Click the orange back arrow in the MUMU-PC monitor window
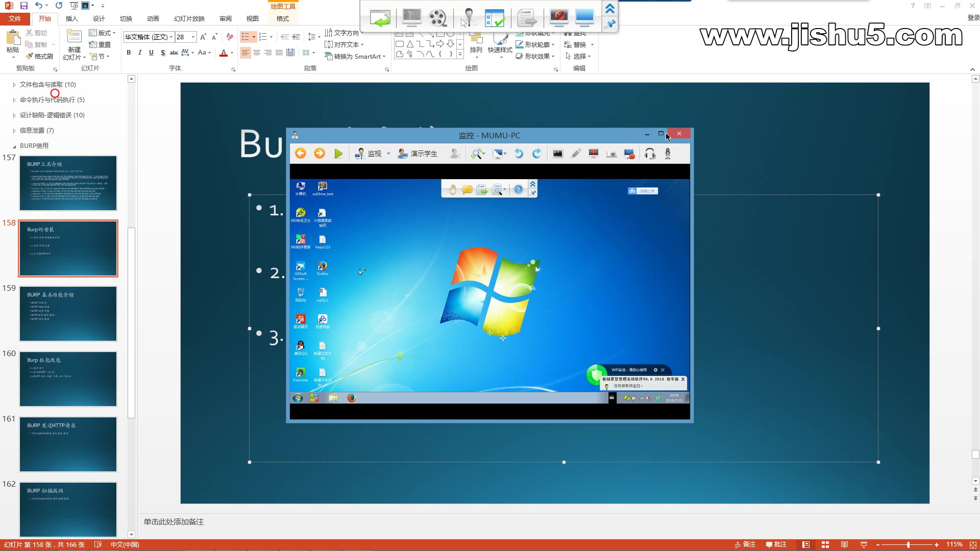The height and width of the screenshot is (551, 980). (301, 154)
